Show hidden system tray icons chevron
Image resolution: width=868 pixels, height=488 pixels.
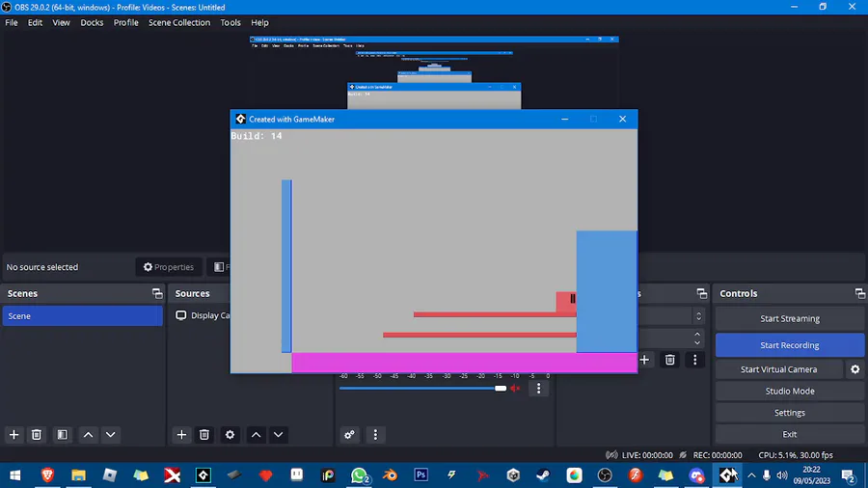point(751,475)
